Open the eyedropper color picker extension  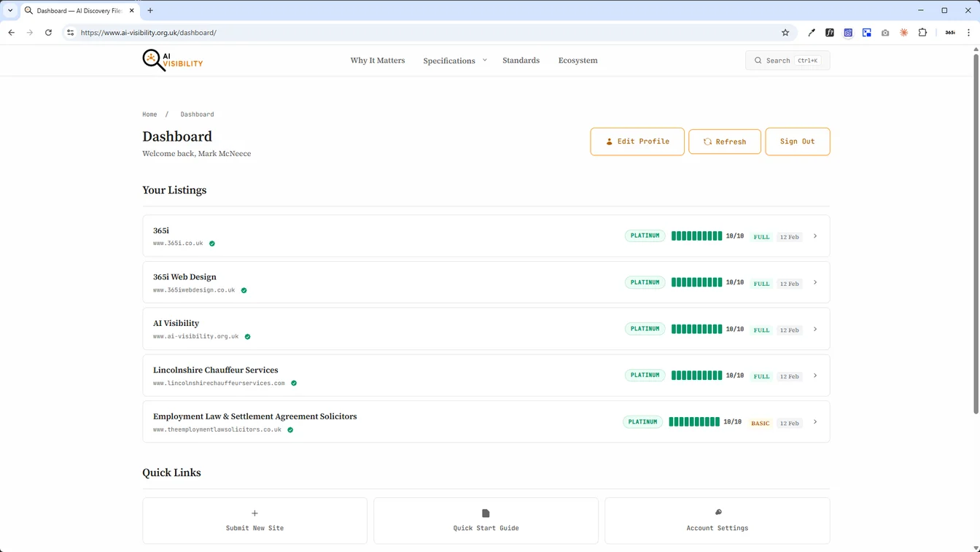[812, 32]
